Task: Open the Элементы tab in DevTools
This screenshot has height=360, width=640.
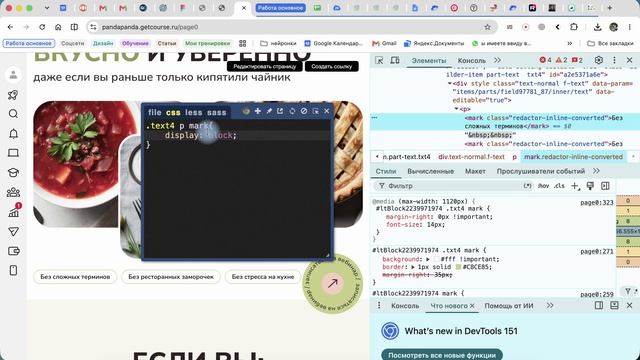Action: click(429, 60)
